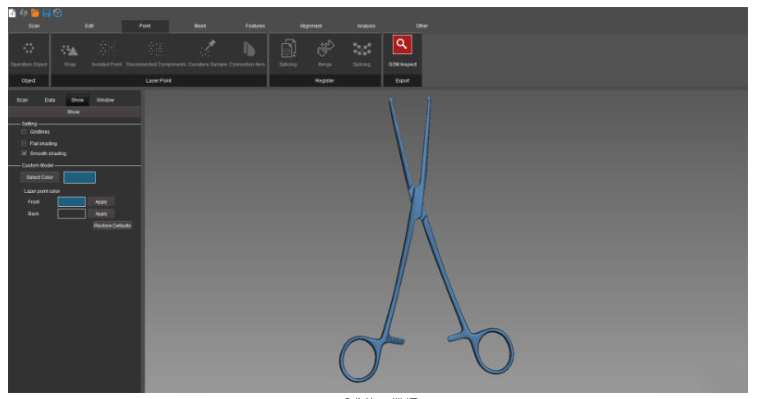
Task: Click the Show header bar in the side panel
Action: click(x=74, y=112)
